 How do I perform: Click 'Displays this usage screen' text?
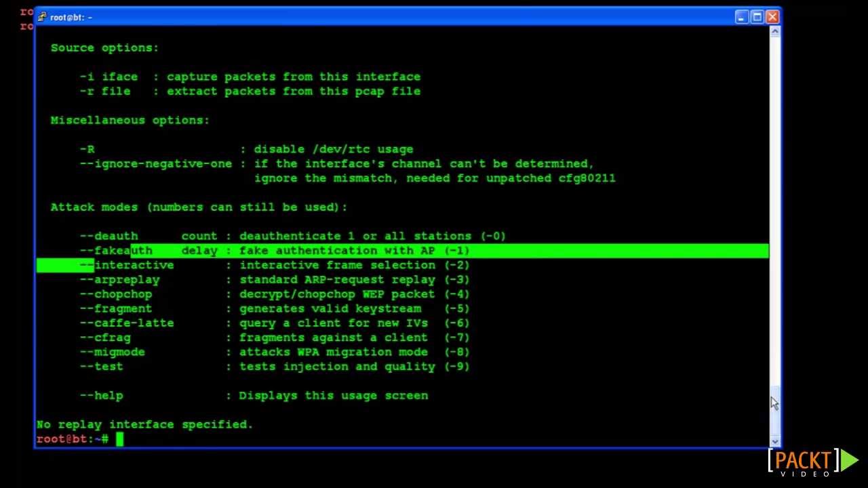pyautogui.click(x=334, y=396)
